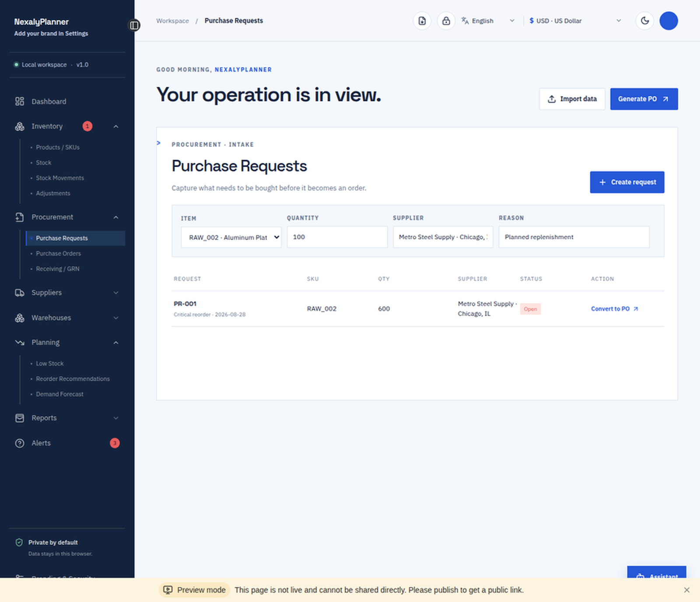This screenshot has height=602, width=700.
Task: Collapse the Planning section chevron
Action: click(x=116, y=343)
